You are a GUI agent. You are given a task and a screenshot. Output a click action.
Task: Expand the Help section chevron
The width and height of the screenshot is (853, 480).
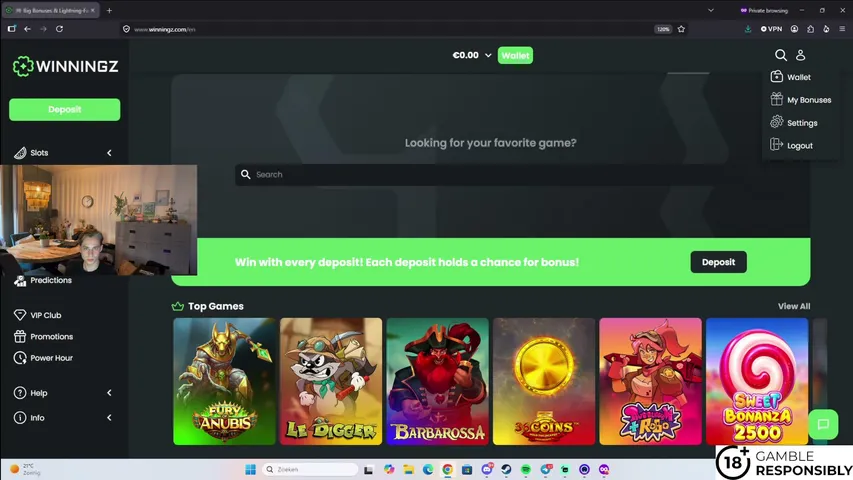(109, 392)
